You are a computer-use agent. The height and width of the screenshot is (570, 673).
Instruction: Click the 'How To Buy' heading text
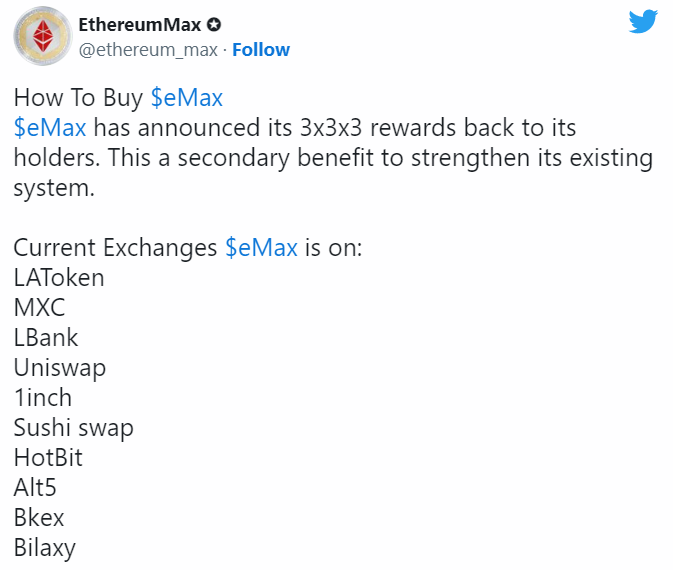pyautogui.click(x=79, y=98)
